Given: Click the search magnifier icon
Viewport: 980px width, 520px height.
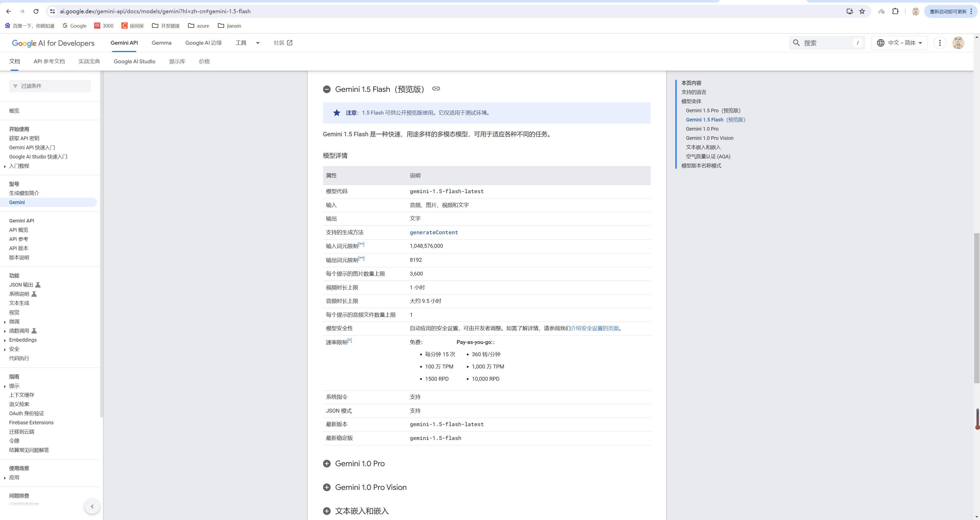Looking at the screenshot, I should pos(796,43).
